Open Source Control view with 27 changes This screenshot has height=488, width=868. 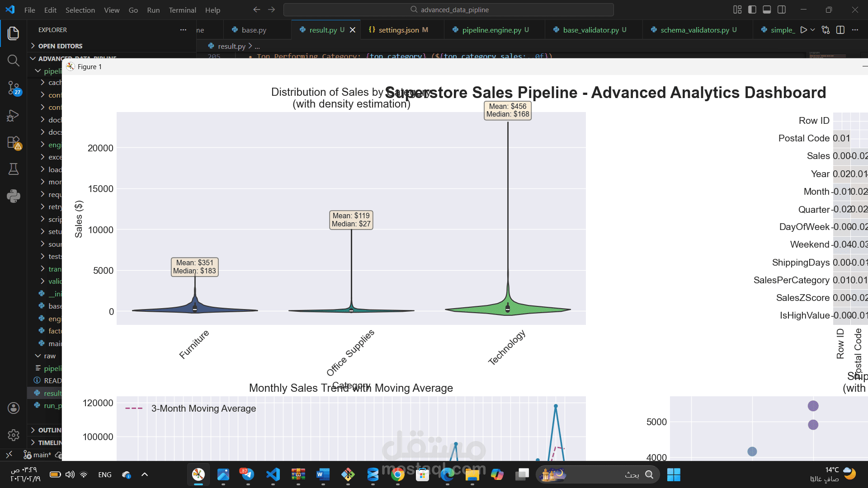[14, 88]
